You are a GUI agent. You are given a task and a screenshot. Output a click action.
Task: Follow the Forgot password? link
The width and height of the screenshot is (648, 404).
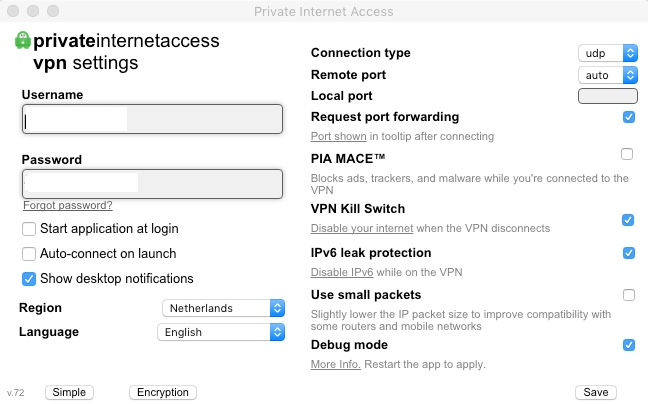point(68,205)
